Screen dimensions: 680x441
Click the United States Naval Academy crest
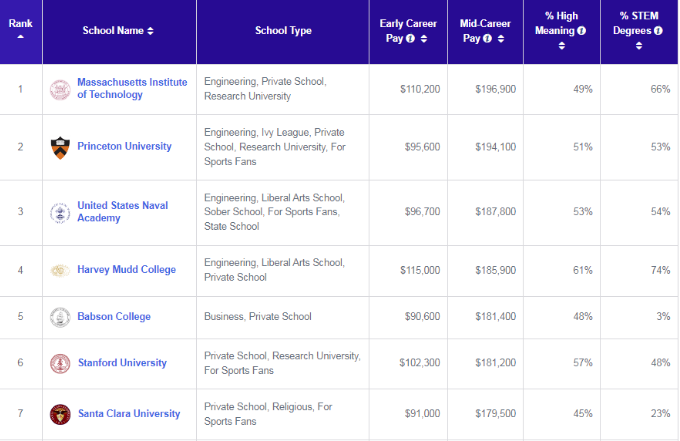pyautogui.click(x=60, y=213)
